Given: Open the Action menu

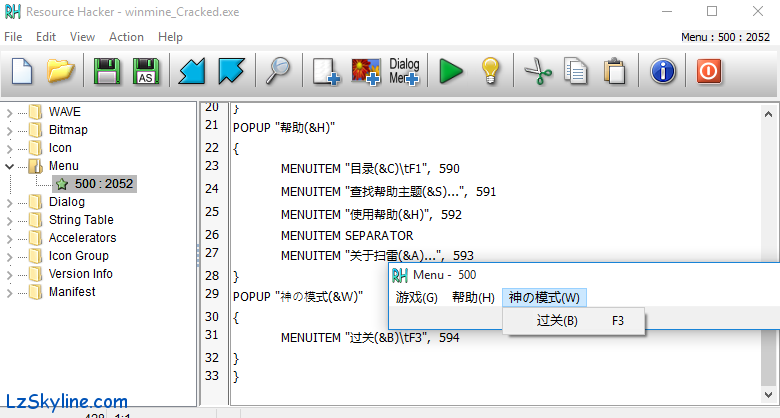Looking at the screenshot, I should click(126, 37).
